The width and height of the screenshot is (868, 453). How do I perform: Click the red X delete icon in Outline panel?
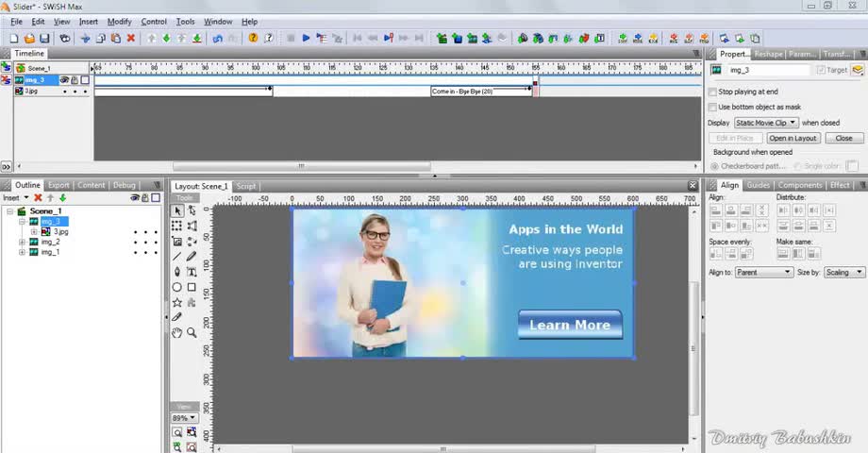38,197
